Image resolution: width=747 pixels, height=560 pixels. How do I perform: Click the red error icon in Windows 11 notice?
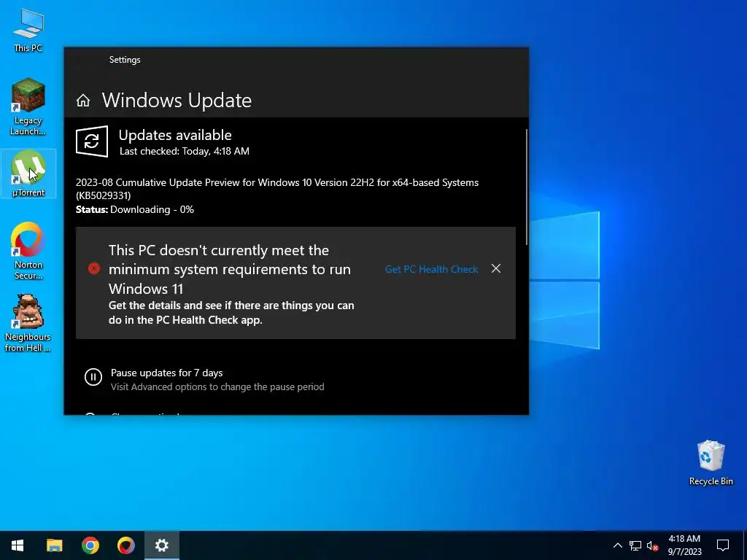(x=94, y=269)
